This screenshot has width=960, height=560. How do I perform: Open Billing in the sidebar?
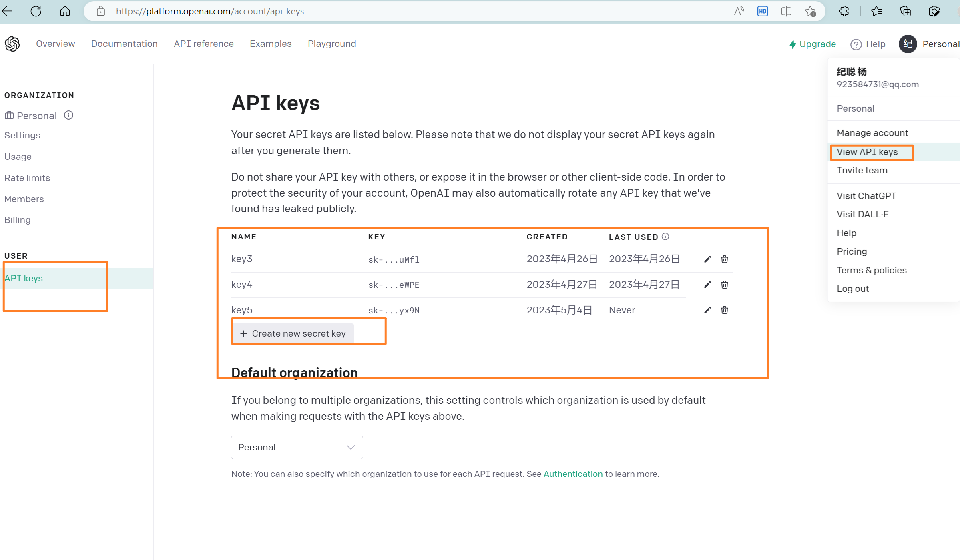[18, 220]
